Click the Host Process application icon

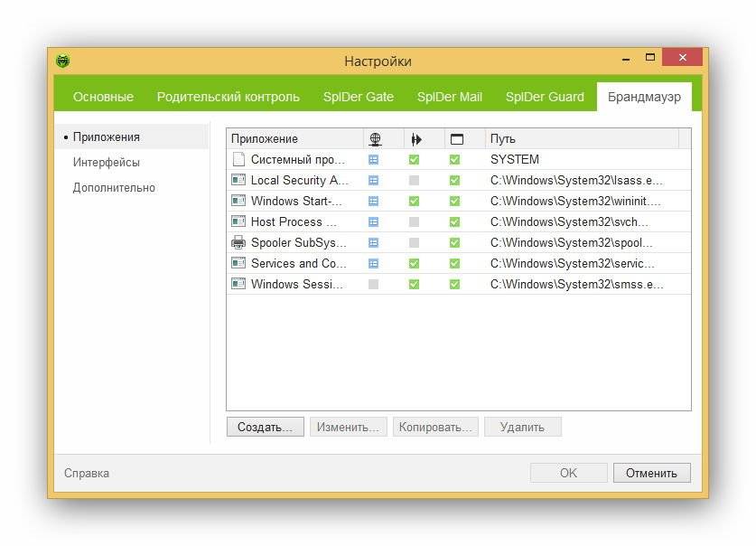click(238, 221)
